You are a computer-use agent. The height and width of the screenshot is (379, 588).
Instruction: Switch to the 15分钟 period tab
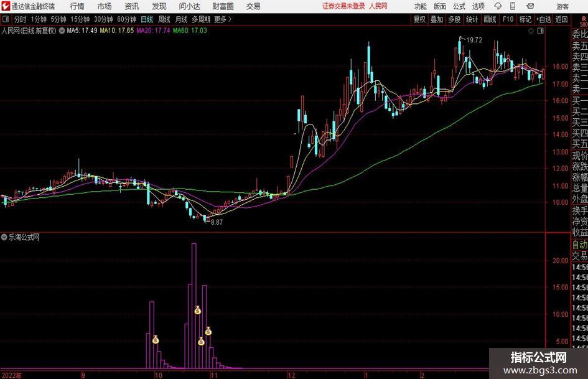click(80, 19)
